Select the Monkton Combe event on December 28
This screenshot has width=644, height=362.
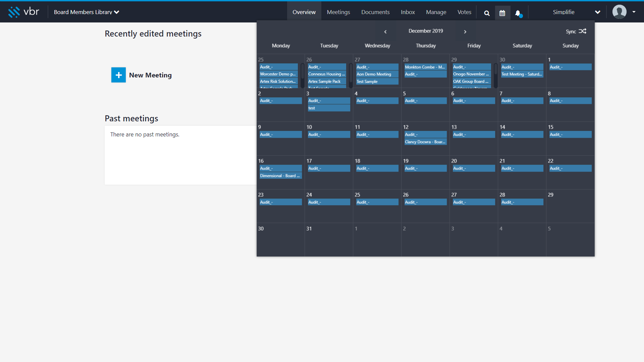(425, 67)
